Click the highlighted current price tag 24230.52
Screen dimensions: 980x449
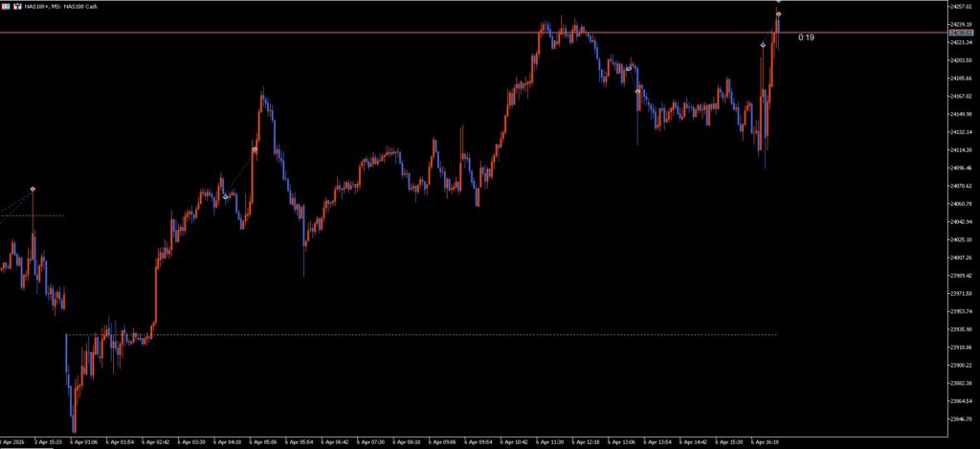[x=960, y=33]
